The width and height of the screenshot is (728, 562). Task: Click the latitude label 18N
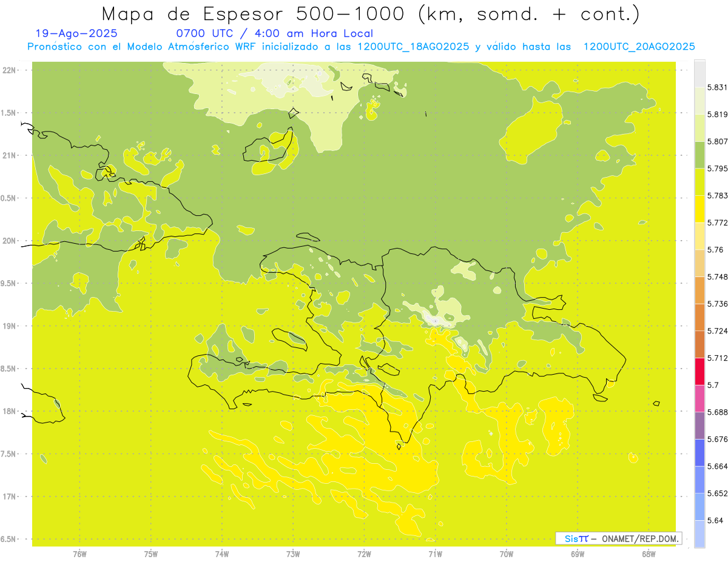click(10, 411)
